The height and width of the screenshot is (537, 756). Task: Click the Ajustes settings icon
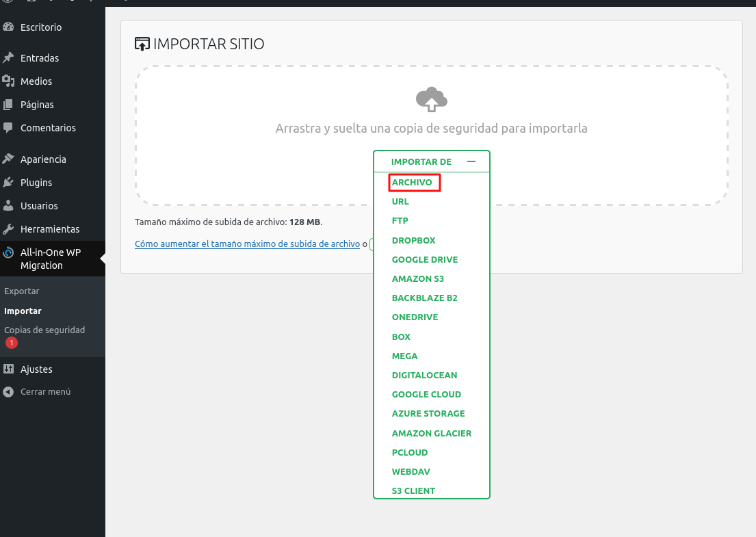[8, 369]
